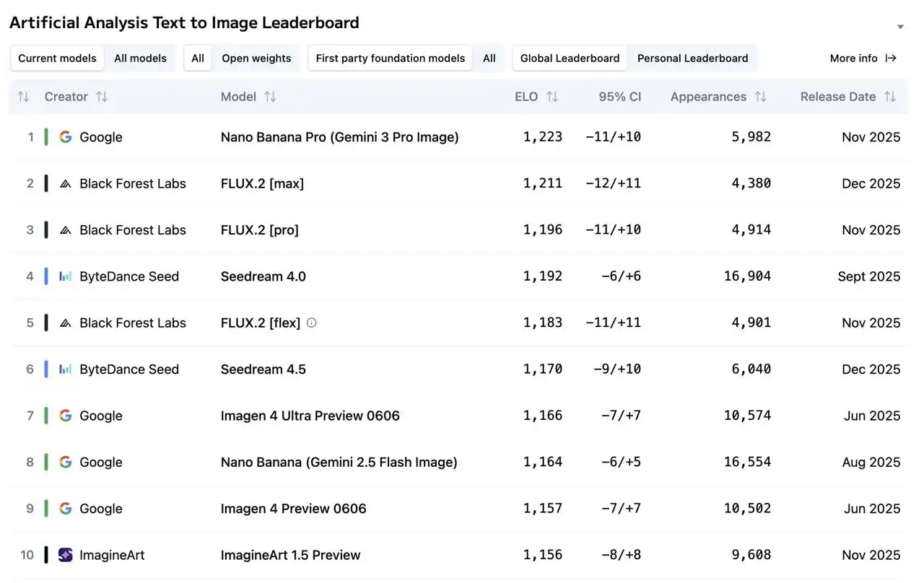Click FLUX.2 [max] model name
The image size is (924, 583).
click(262, 184)
